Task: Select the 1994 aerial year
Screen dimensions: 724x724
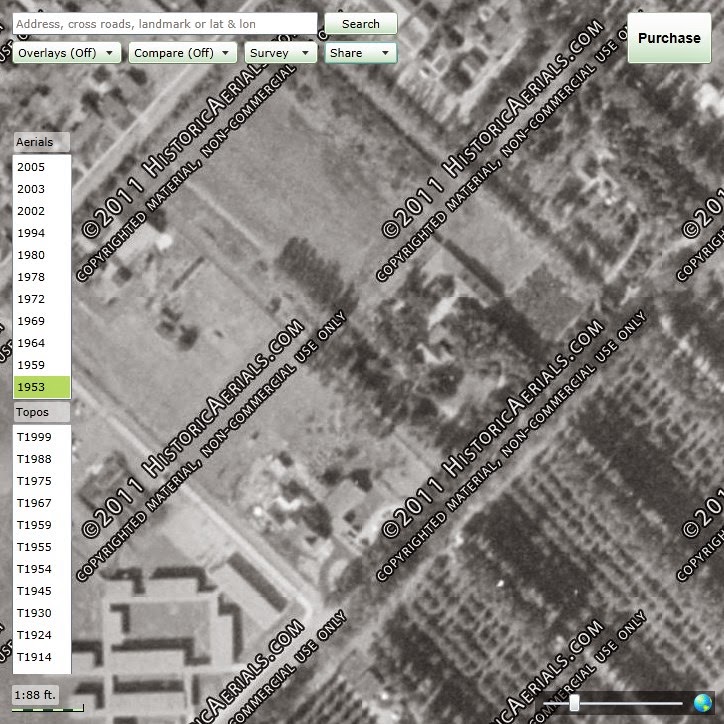Action: tap(42, 233)
